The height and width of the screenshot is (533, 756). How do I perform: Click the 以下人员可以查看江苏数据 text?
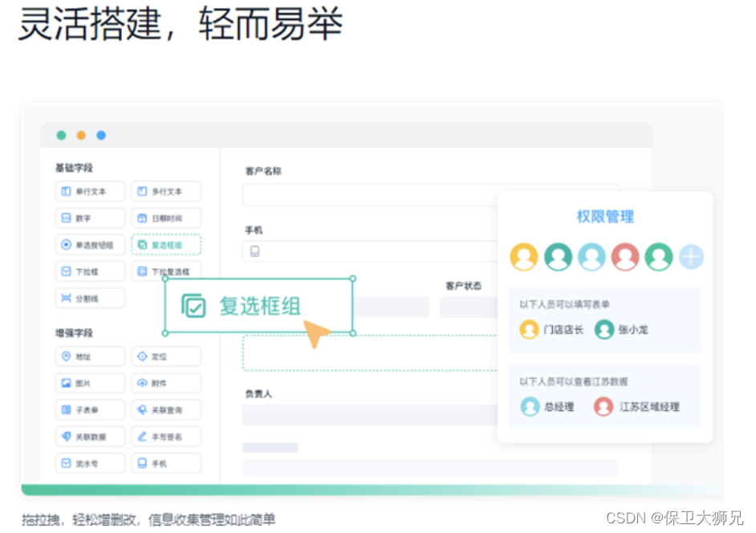(573, 381)
